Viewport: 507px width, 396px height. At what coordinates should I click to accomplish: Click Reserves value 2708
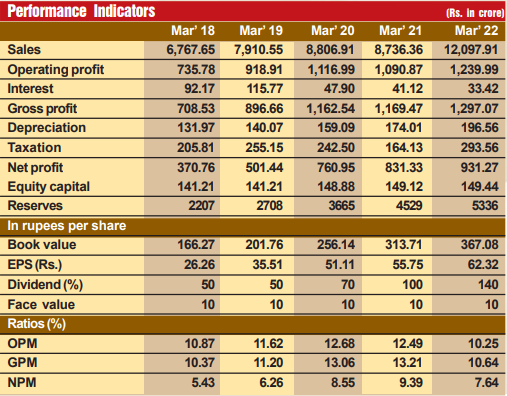(269, 206)
